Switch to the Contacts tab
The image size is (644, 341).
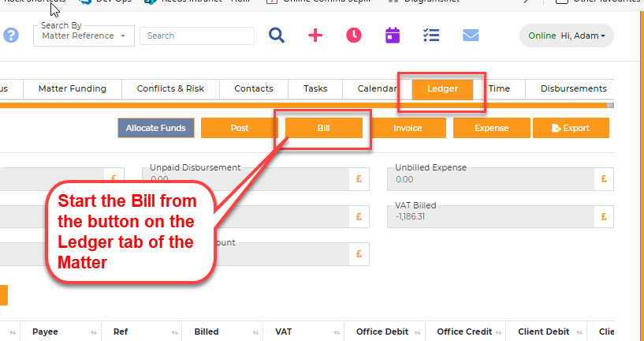254,89
